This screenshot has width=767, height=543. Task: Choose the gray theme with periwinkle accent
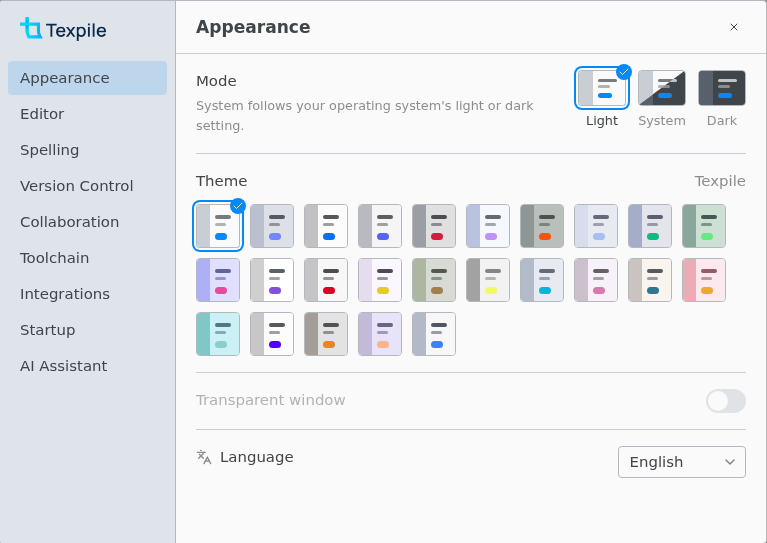[272, 226]
